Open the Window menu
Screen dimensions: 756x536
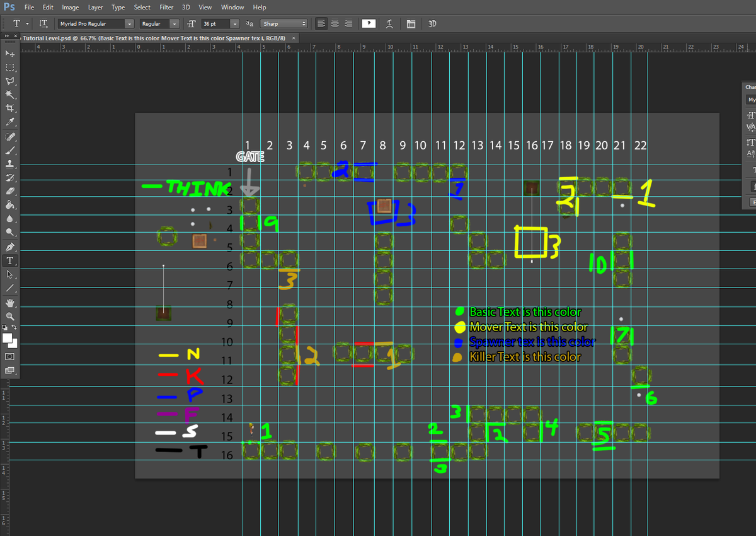pyautogui.click(x=232, y=8)
